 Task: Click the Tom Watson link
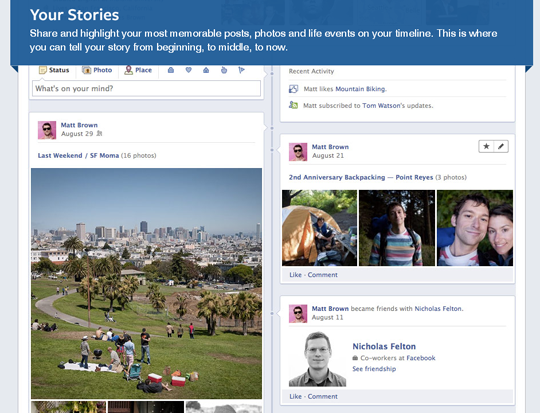(381, 106)
